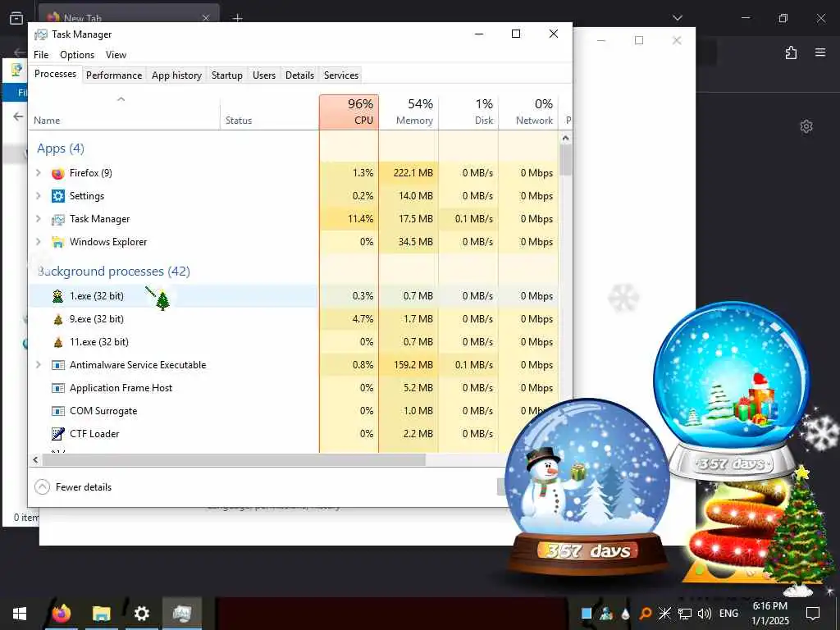The image size is (840, 630).
Task: Switch to the Services tab
Action: [341, 75]
